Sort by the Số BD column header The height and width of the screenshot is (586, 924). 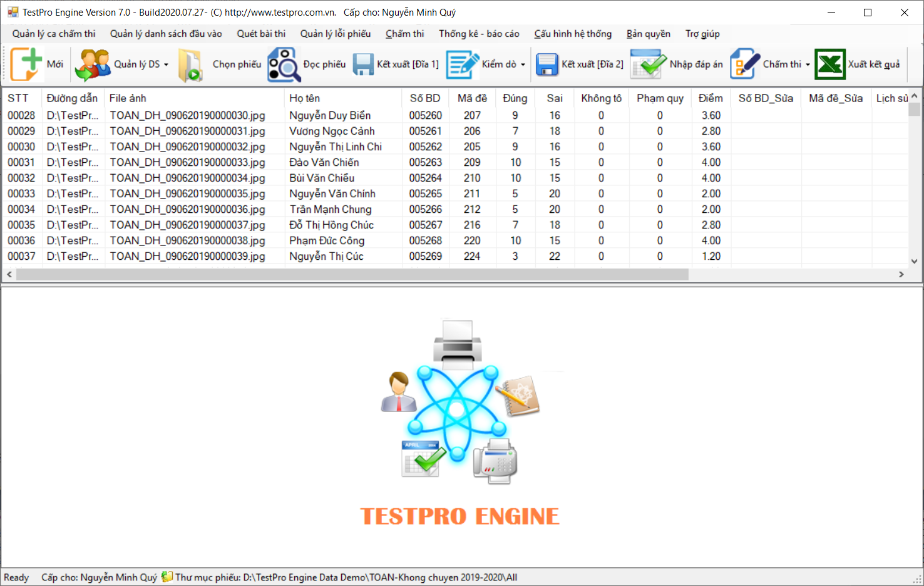[x=425, y=98]
